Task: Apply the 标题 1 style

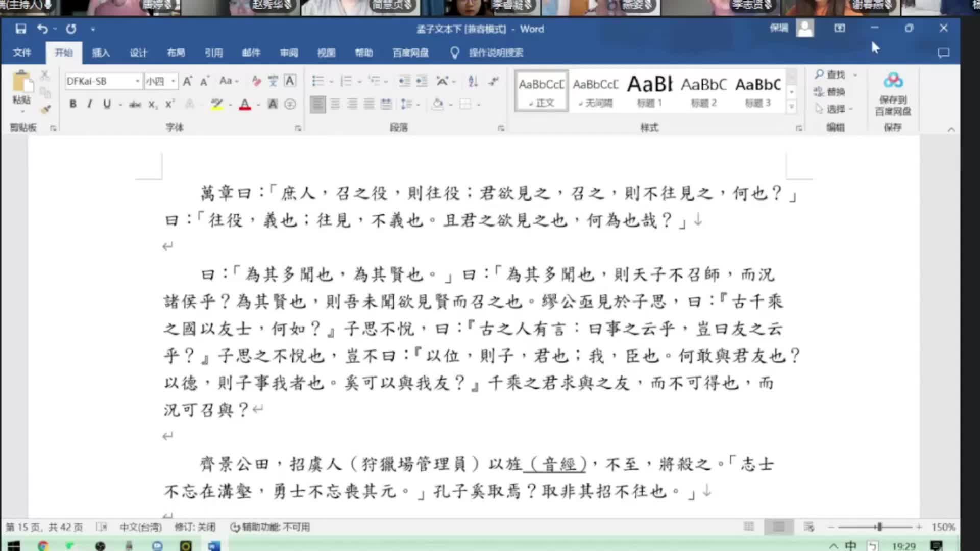Action: [x=650, y=91]
